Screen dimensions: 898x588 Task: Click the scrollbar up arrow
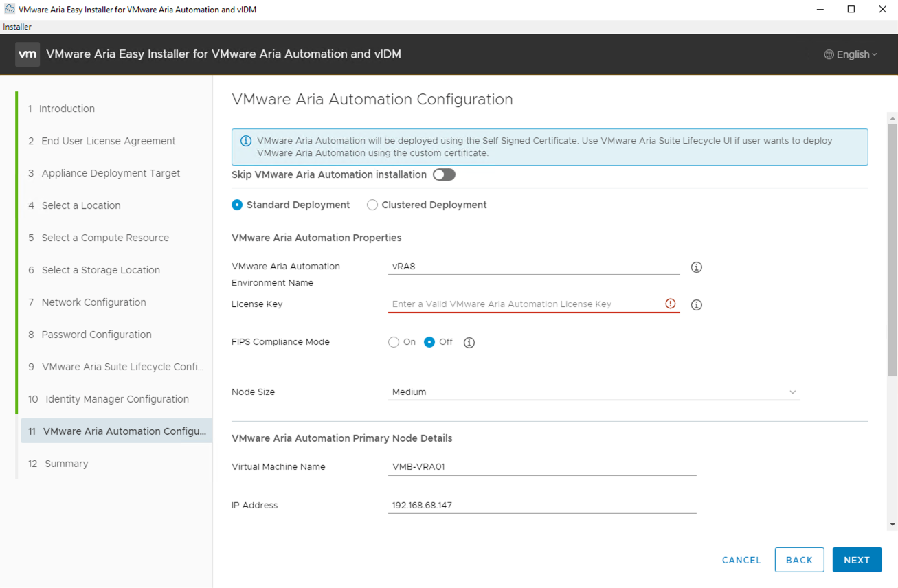[x=893, y=117]
